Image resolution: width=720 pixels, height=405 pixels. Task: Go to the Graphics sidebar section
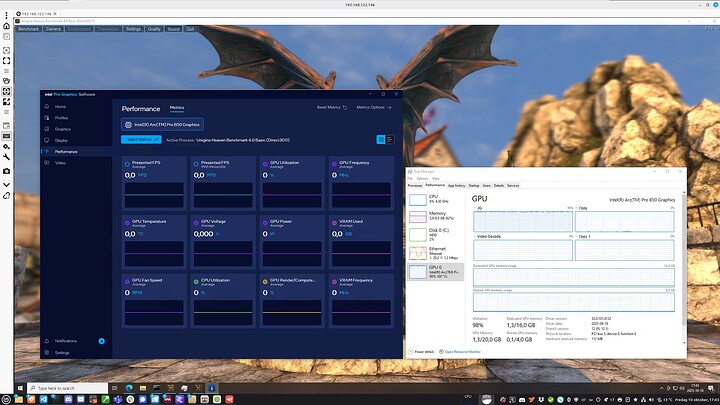[x=62, y=129]
